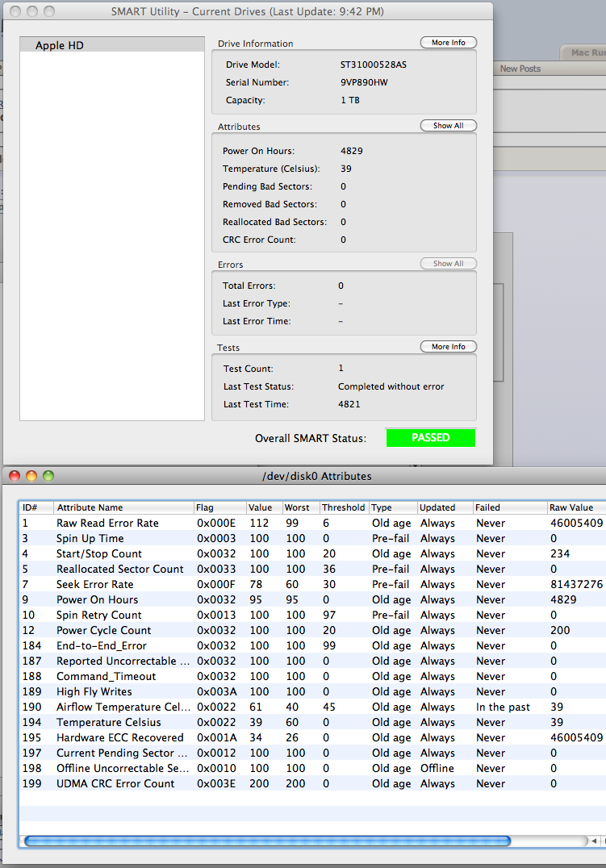Select the Temperature Celsius row
The image size is (606, 868).
[x=313, y=722]
